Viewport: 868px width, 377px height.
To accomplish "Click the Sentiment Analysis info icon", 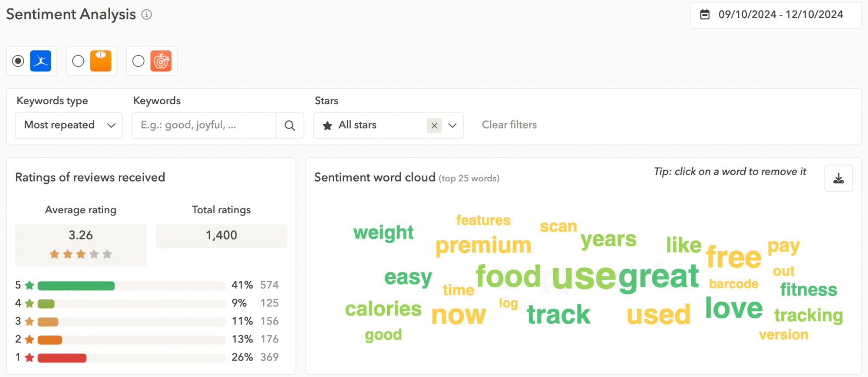I will 147,15.
